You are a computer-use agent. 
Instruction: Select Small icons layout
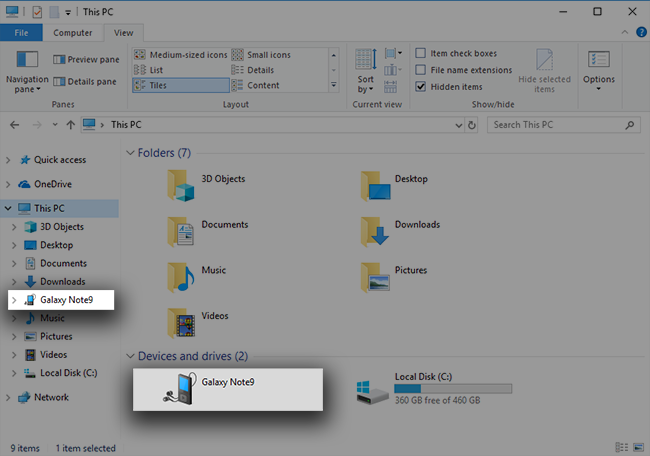click(x=261, y=55)
